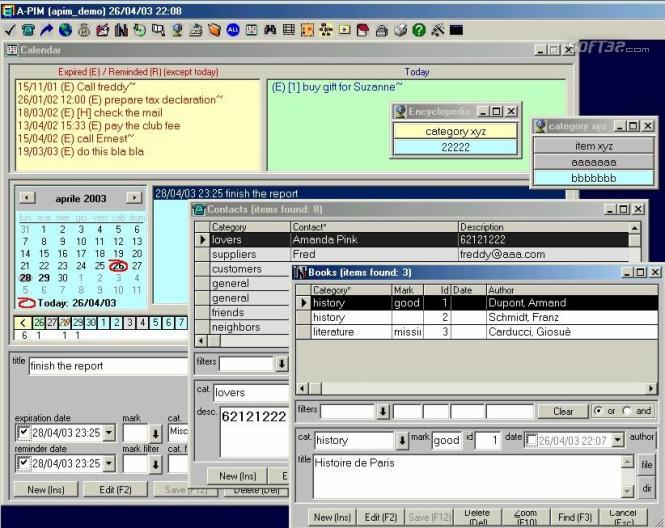Select 'aaaaaaa' in the category xyz window
Viewport: 665px width, 528px height.
[x=594, y=162]
